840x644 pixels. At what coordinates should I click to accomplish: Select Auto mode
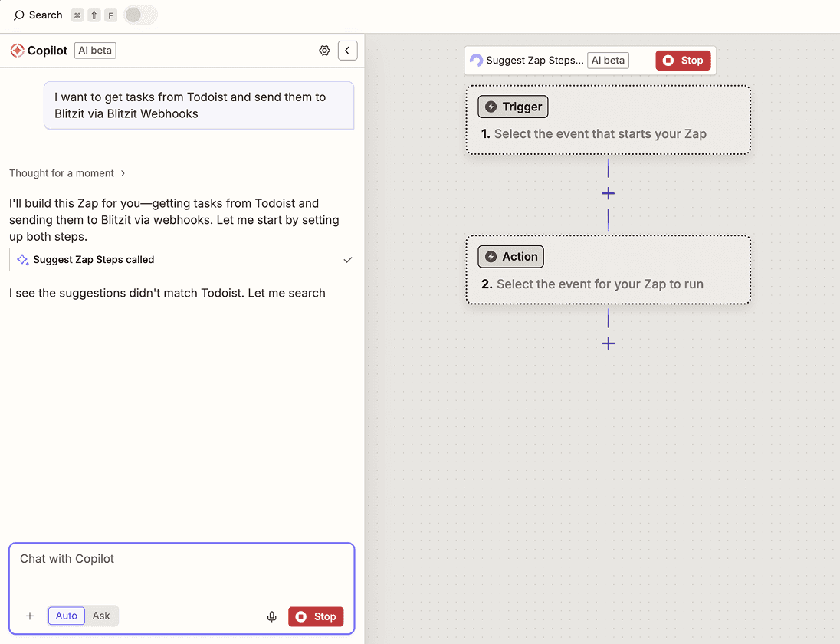[67, 616]
